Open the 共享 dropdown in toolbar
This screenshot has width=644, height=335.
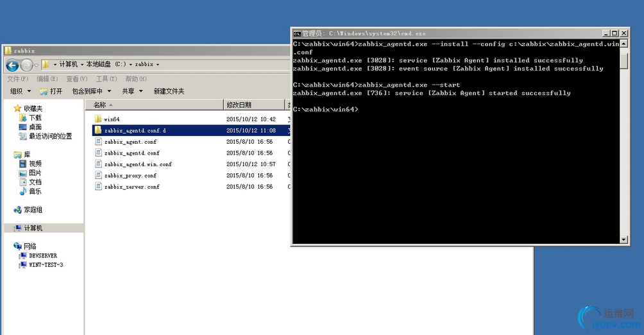(x=132, y=91)
